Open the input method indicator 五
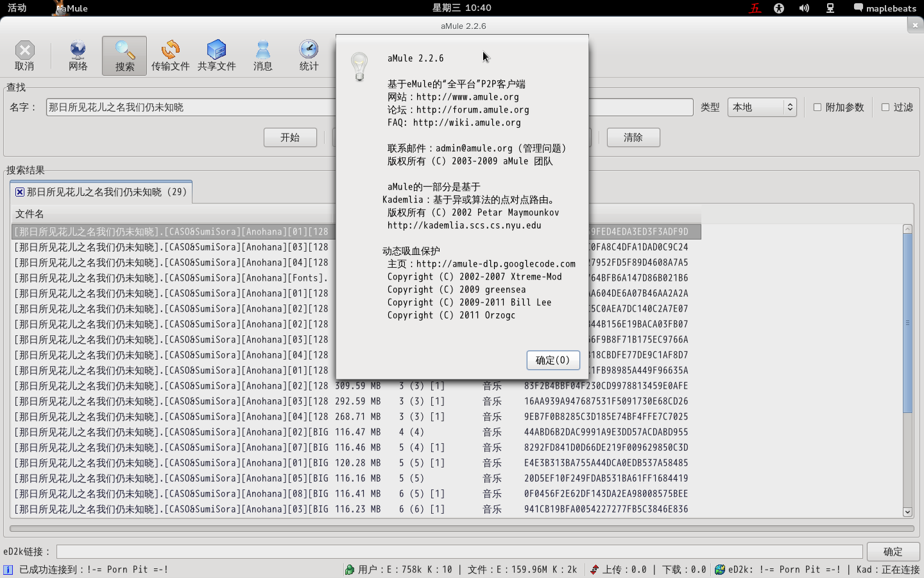The width and height of the screenshot is (924, 578). pos(755,8)
